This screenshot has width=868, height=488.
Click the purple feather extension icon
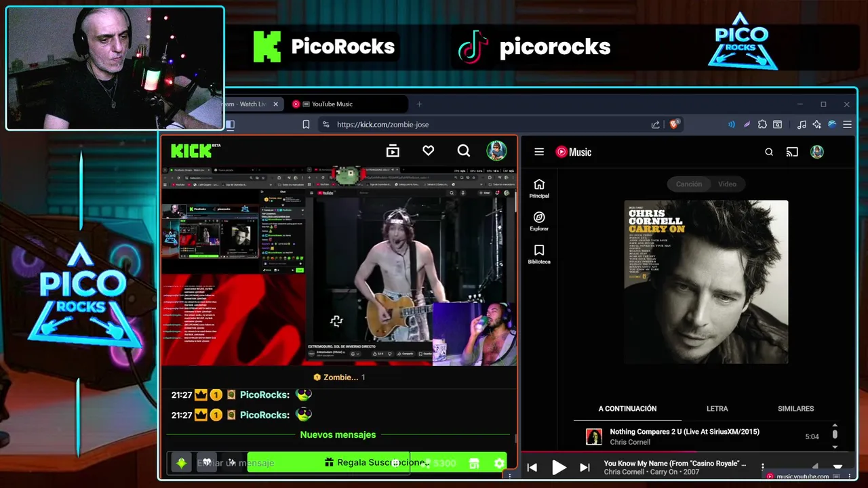(x=747, y=124)
